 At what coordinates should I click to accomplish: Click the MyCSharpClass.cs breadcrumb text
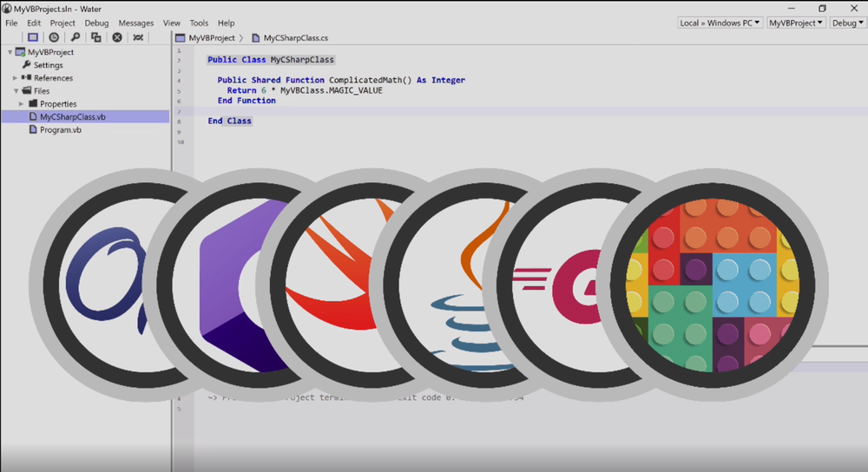click(296, 37)
